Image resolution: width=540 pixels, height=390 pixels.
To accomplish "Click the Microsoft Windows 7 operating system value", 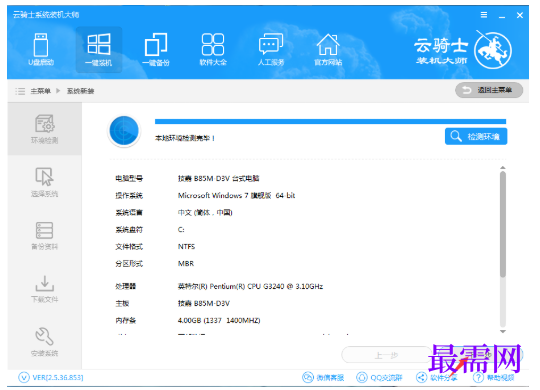I will 236,195.
